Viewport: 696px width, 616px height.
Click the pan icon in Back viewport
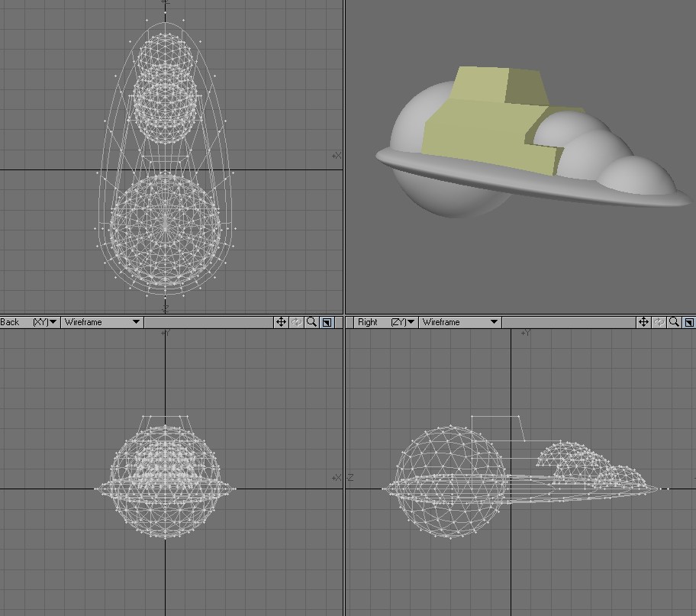point(281,322)
